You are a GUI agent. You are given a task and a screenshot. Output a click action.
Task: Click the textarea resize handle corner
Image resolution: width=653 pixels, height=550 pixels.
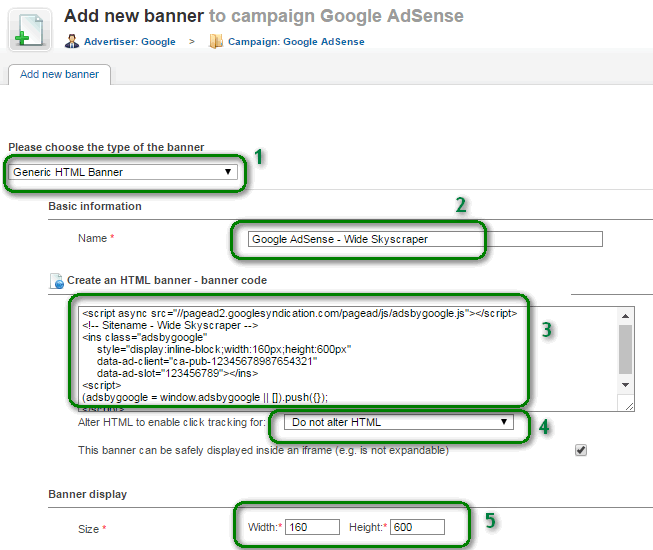point(629,406)
